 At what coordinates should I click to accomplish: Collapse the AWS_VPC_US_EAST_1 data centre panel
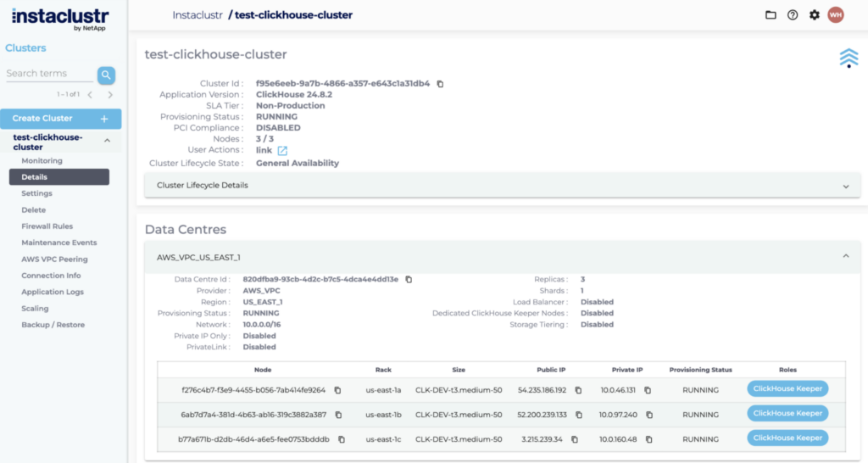coord(845,256)
